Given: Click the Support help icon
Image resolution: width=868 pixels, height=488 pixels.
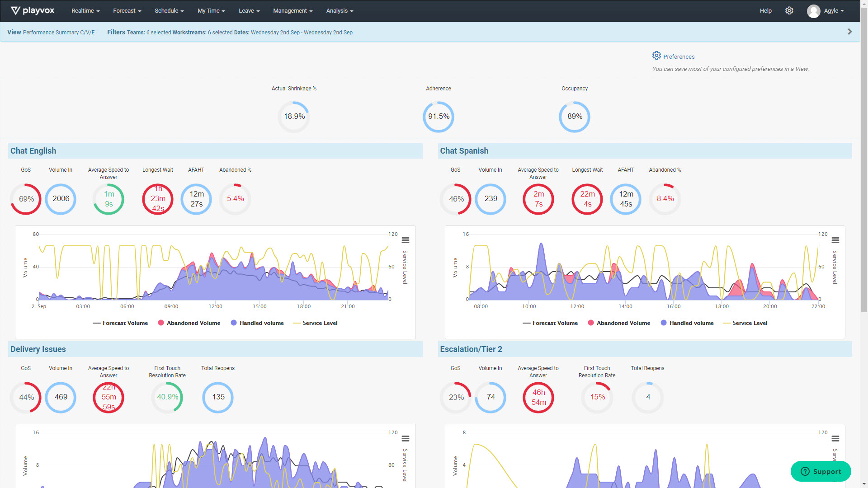Looking at the screenshot, I should (x=805, y=471).
